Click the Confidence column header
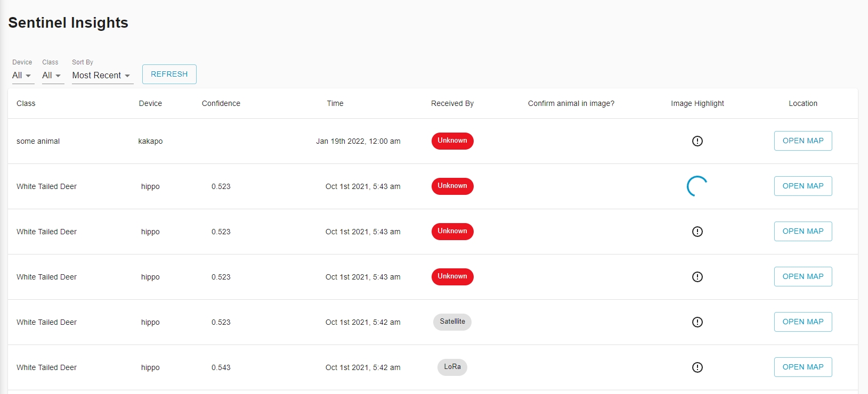Image resolution: width=868 pixels, height=394 pixels. (221, 103)
